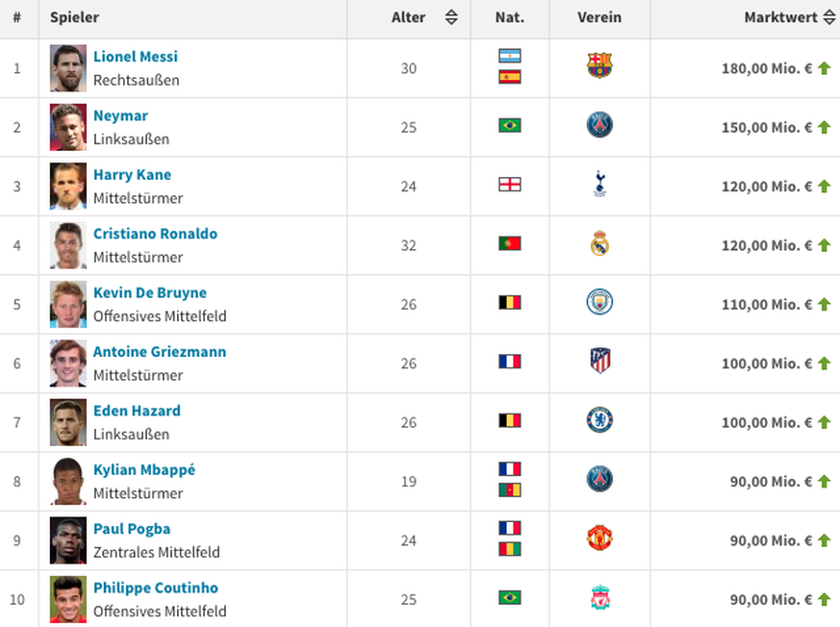Click the FC Barcelona club crest
Screen dimensions: 840x627
[x=599, y=66]
